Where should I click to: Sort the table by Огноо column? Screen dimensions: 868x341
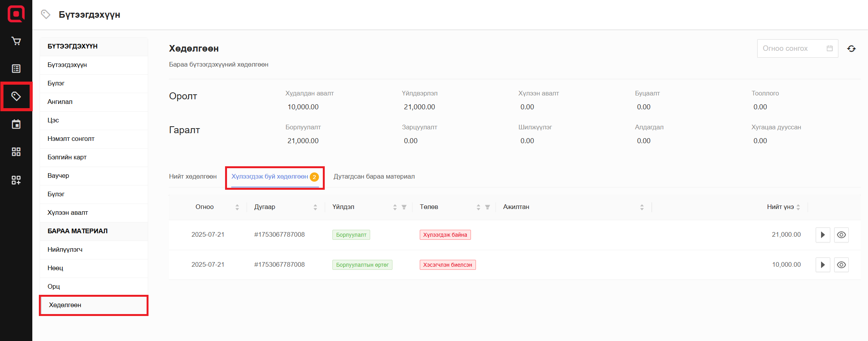pyautogui.click(x=237, y=207)
